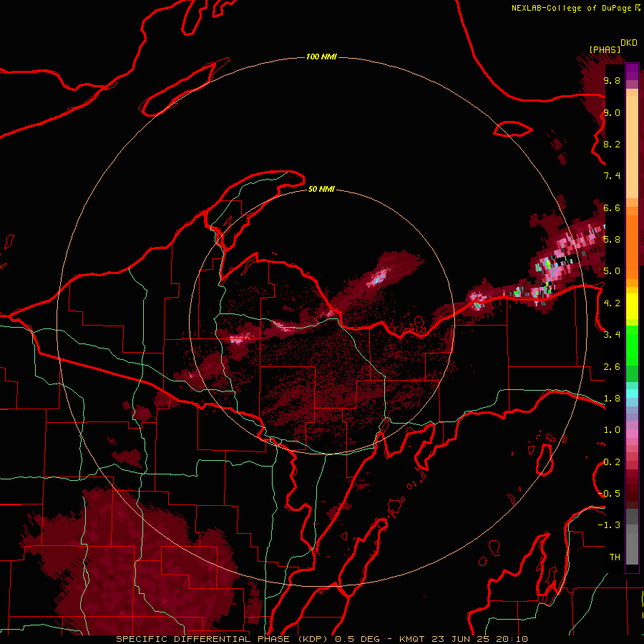Click the 0.2 scale value
Image resolution: width=644 pixels, height=644 pixels.
612,462
